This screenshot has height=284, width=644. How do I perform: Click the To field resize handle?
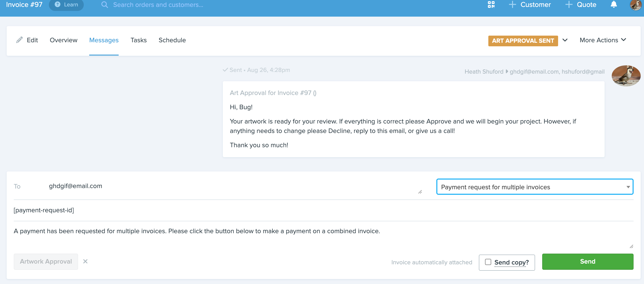(420, 192)
